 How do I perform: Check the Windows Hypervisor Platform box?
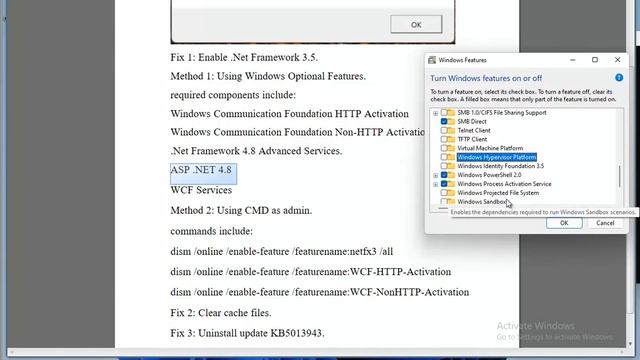tap(444, 157)
